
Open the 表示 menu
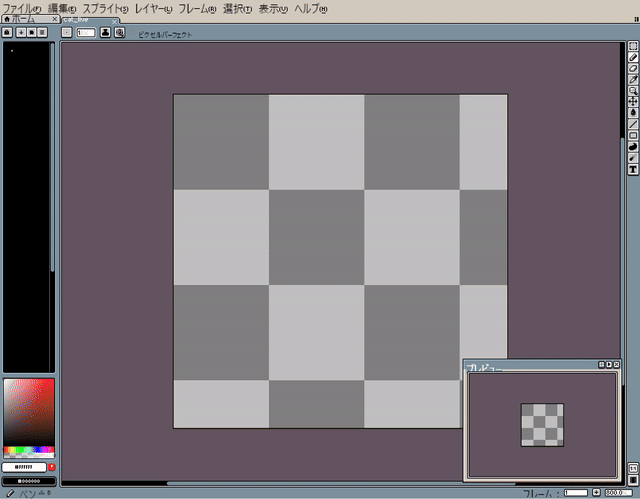click(273, 9)
